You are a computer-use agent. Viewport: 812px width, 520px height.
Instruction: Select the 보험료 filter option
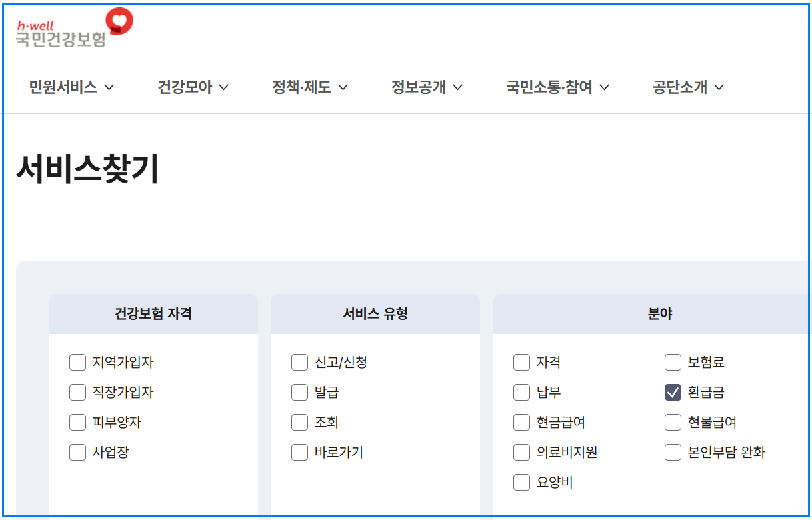pyautogui.click(x=673, y=362)
